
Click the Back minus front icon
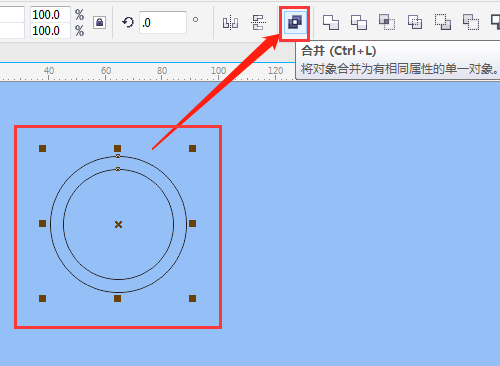point(471,22)
